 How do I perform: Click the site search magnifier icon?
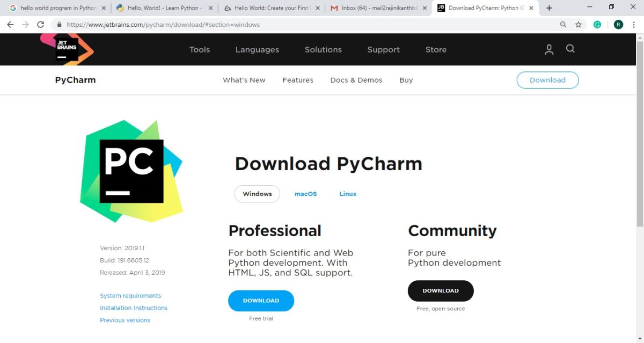[570, 49]
